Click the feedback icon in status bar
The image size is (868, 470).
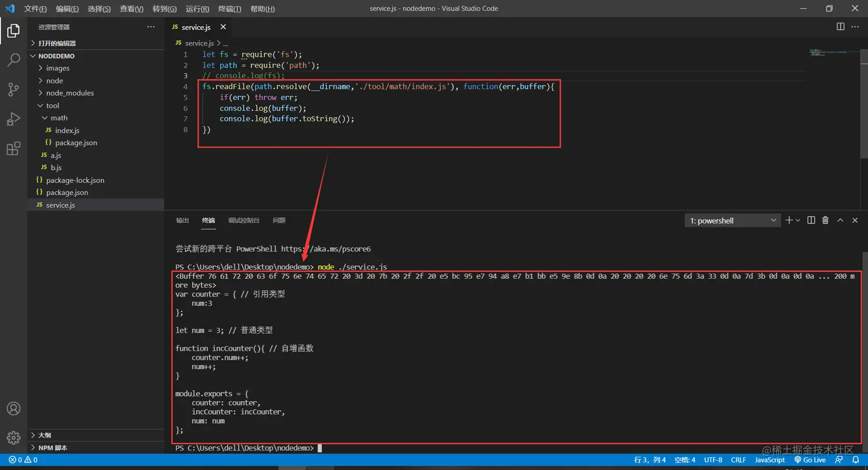click(839, 460)
